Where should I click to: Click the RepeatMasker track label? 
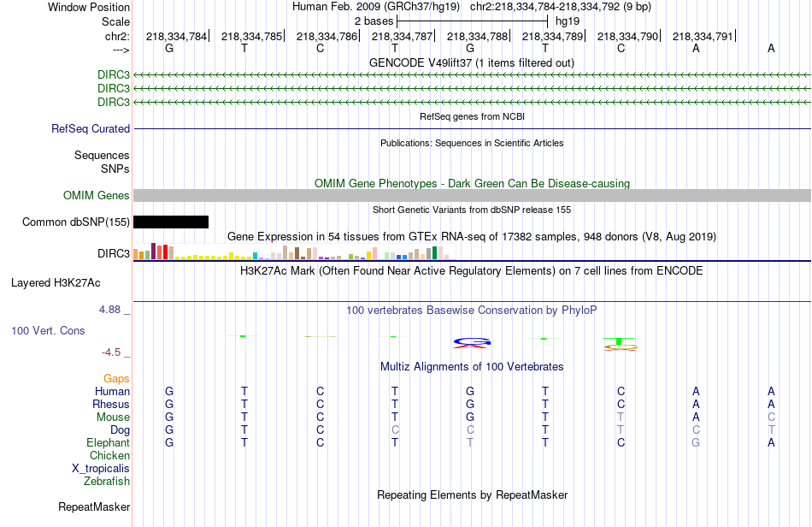coord(94,506)
